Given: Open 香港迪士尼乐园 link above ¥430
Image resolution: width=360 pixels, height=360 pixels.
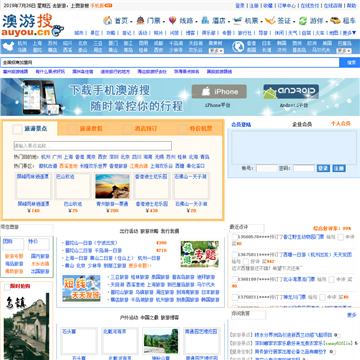Looking at the screenshot, I should coord(151,204).
